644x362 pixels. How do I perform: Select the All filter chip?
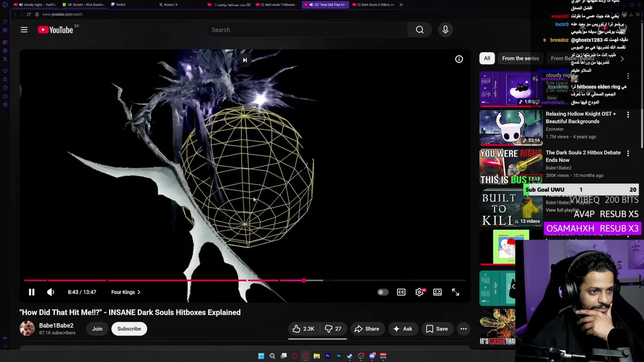point(487,58)
